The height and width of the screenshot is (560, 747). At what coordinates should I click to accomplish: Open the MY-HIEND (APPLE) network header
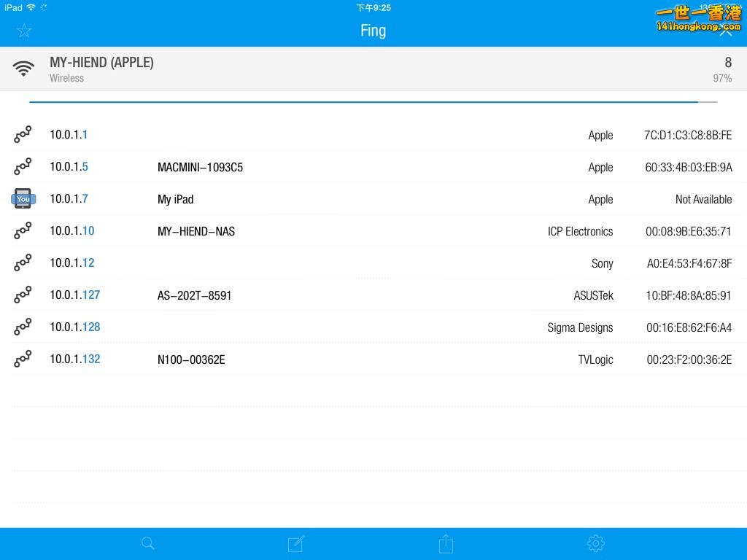point(101,63)
